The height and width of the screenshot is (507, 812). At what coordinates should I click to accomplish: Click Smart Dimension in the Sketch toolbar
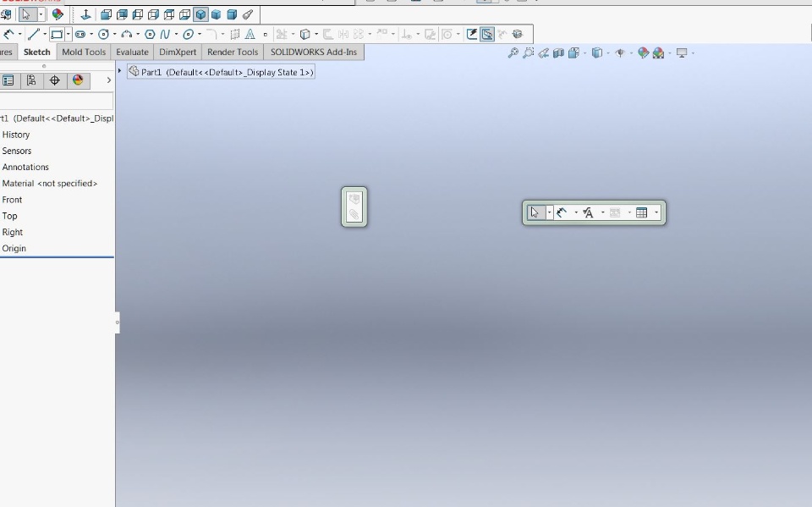(x=8, y=34)
